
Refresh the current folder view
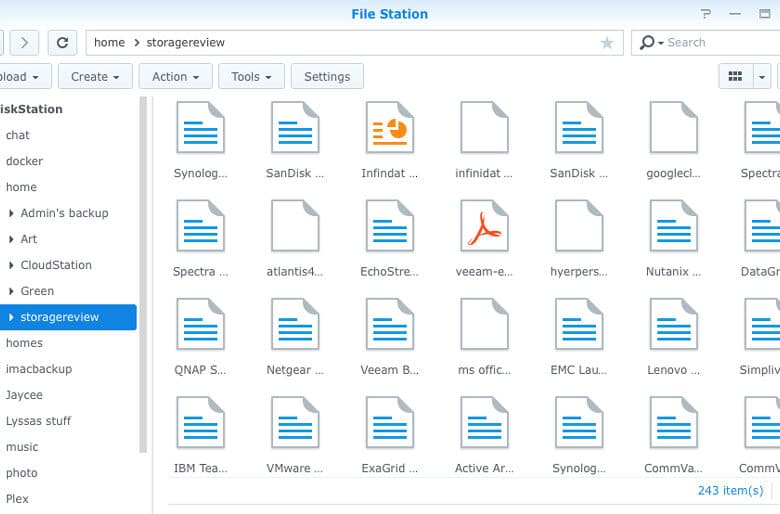(x=63, y=43)
